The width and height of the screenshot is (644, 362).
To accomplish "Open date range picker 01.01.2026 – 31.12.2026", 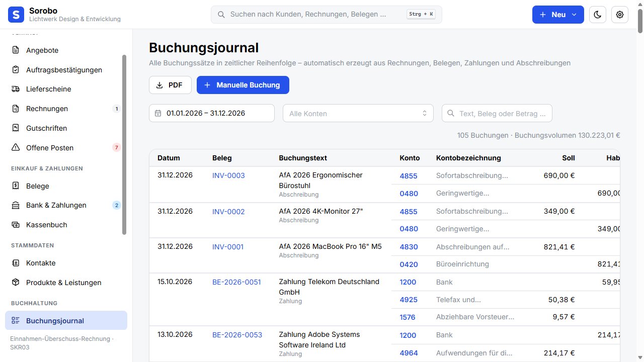I will pyautogui.click(x=212, y=113).
